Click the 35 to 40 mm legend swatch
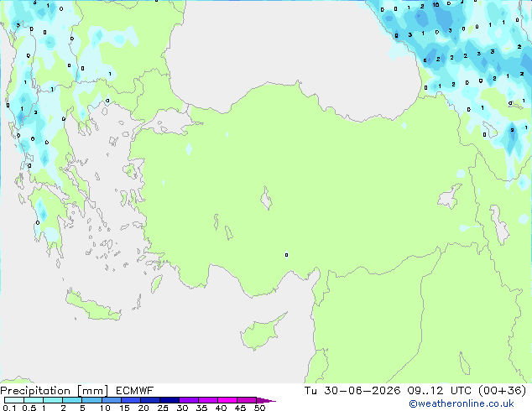532x411 pixels. point(207,400)
